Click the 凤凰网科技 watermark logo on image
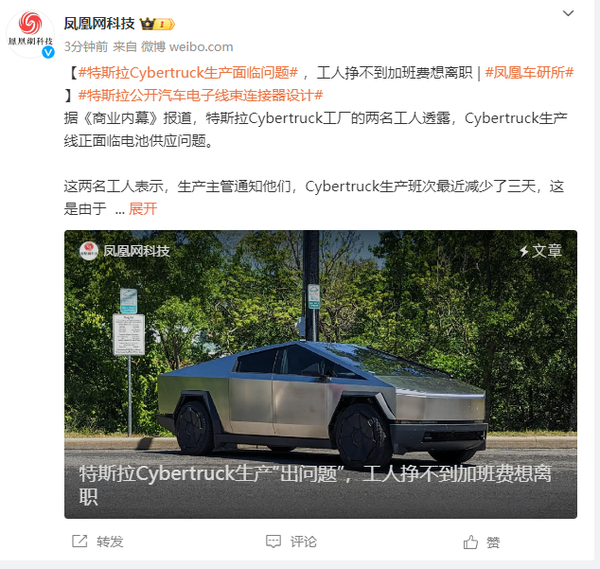 tap(125, 251)
